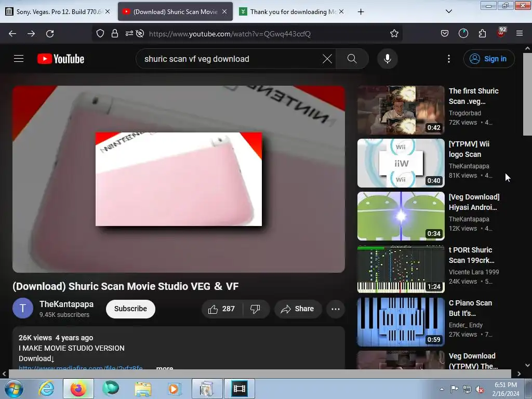Open the uBlock extension showing 92

click(501, 33)
